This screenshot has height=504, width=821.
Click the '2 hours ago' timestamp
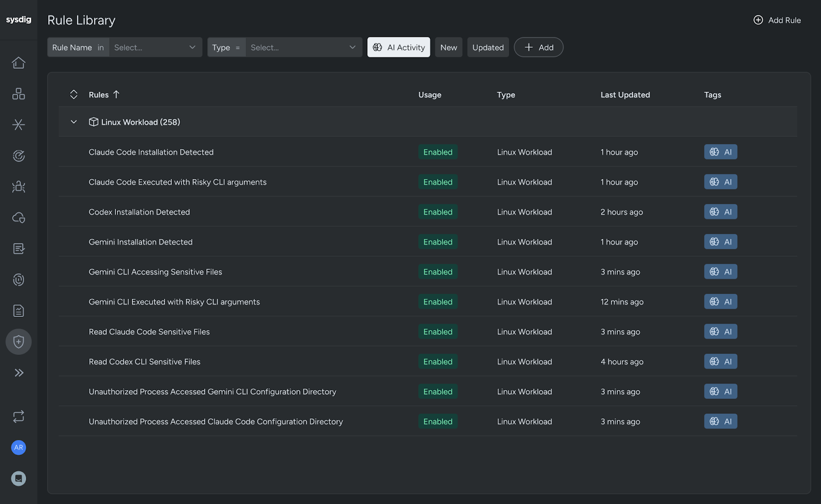[621, 212]
